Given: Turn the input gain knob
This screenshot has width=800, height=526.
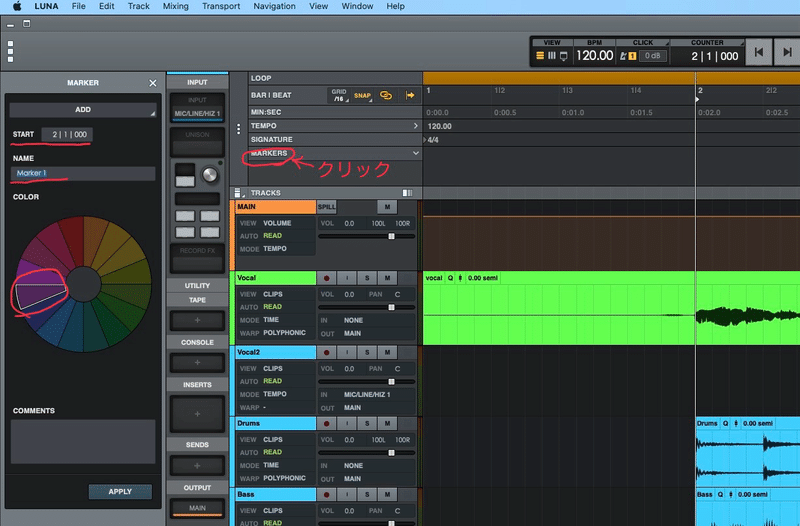Looking at the screenshot, I should (x=210, y=174).
